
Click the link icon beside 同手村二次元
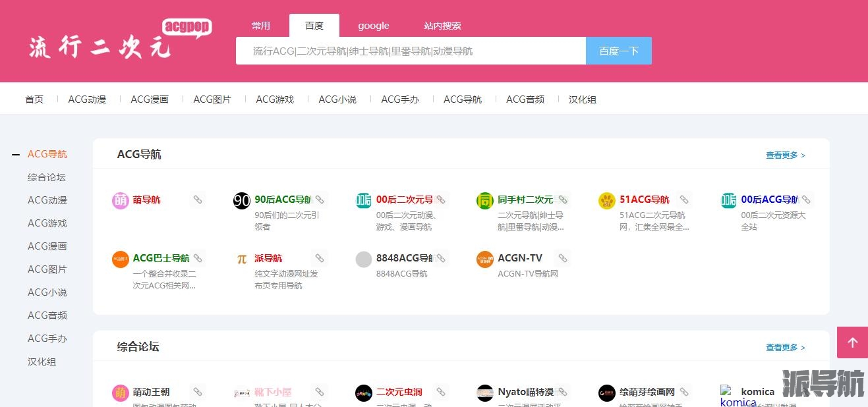(x=563, y=200)
